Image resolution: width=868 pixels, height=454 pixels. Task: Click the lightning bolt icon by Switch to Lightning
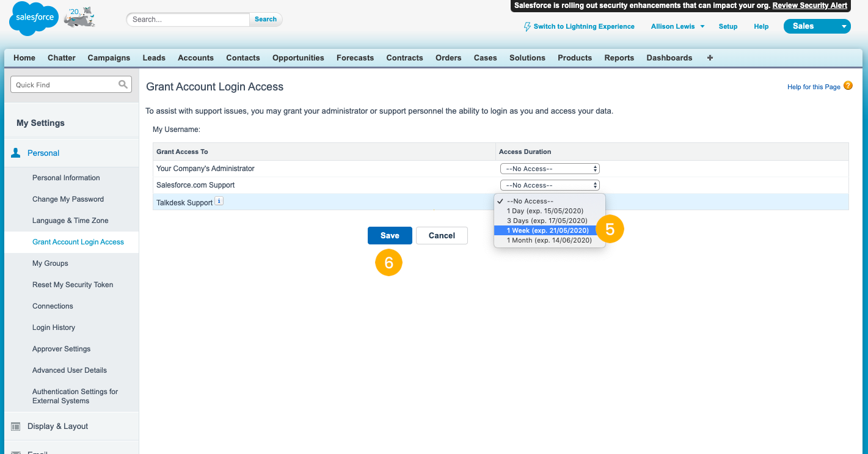528,27
